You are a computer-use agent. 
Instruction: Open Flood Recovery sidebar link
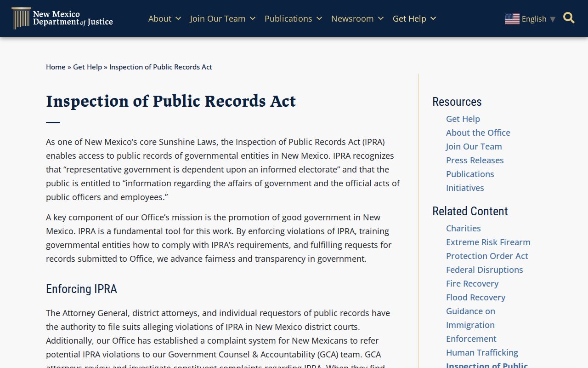476,297
